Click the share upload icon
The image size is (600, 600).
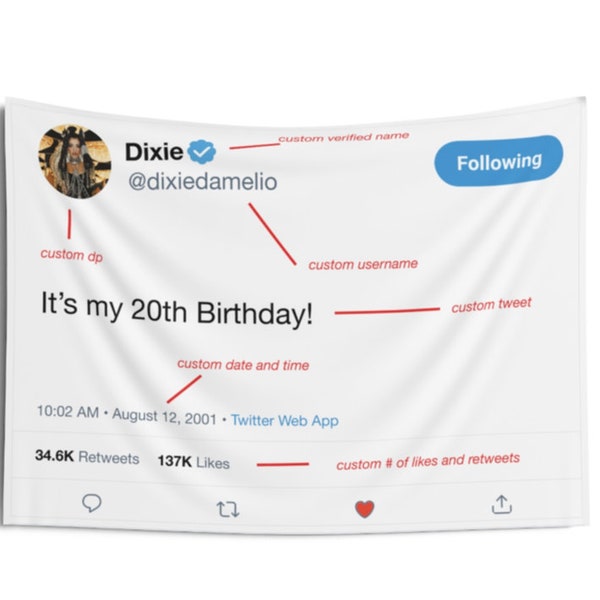[x=502, y=504]
